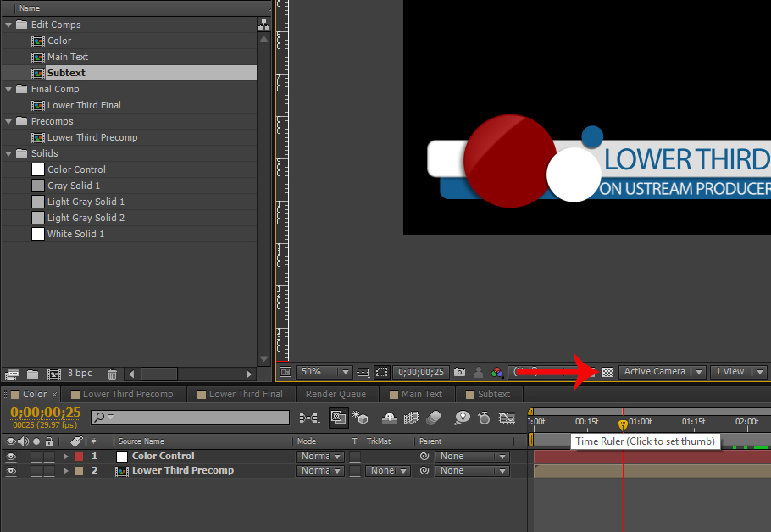Click the tan label swatch of Lower Third Precomp
The height and width of the screenshot is (532, 771).
point(79,471)
